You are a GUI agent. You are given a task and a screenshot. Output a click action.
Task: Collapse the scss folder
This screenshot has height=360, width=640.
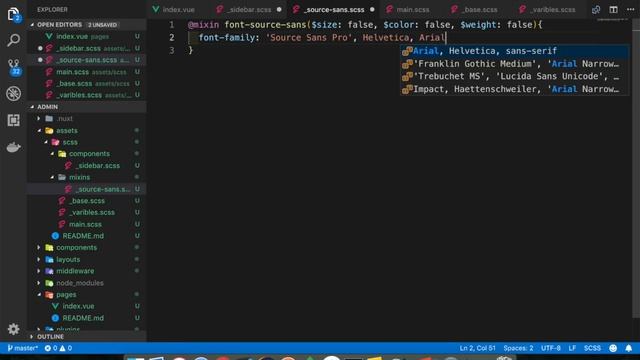(86, 142)
